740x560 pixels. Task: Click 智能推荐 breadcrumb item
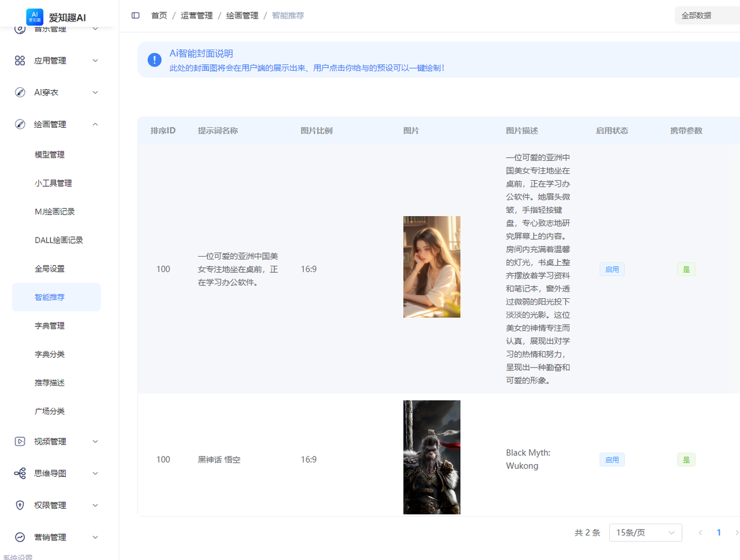point(288,16)
